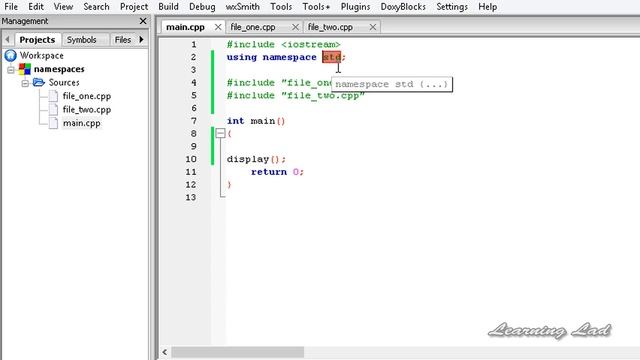Screen dimensions: 640x360
Task: Click the namespace std tooltip
Action: click(x=392, y=84)
